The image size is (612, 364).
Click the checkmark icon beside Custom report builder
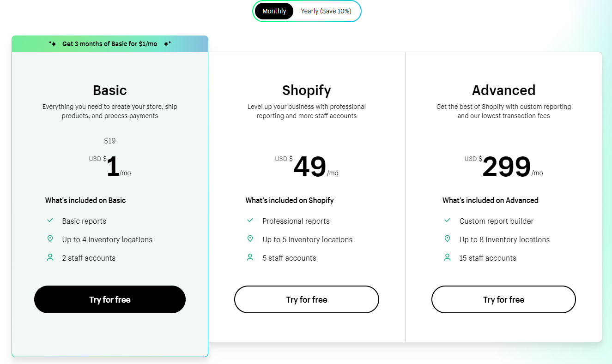click(447, 221)
